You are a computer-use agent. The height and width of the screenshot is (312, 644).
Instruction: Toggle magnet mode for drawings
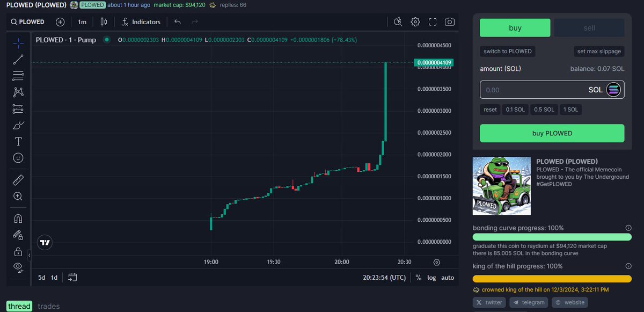tap(18, 219)
